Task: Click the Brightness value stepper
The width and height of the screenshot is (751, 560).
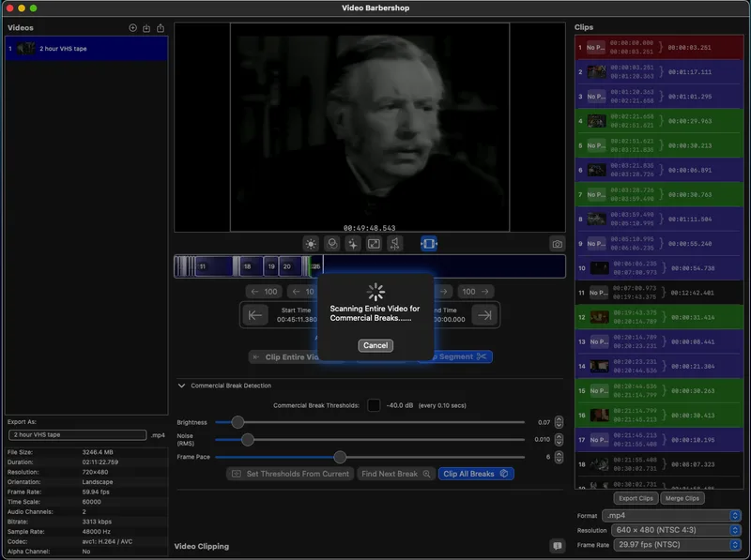Action: [559, 423]
